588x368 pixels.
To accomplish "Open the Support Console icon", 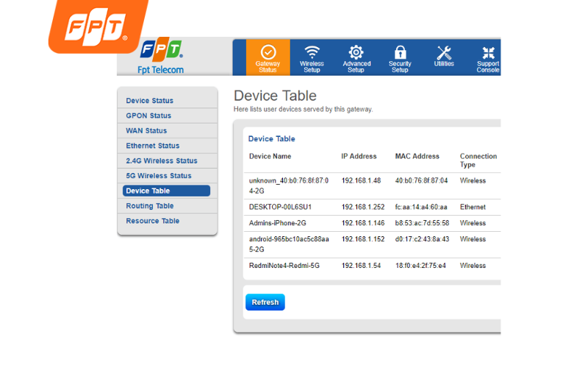I will tap(488, 52).
